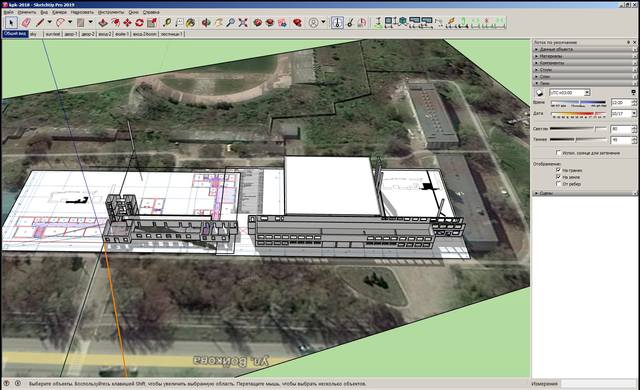The image size is (640, 390).
Task: Enable use sun for shading checkbox
Action: click(x=558, y=153)
